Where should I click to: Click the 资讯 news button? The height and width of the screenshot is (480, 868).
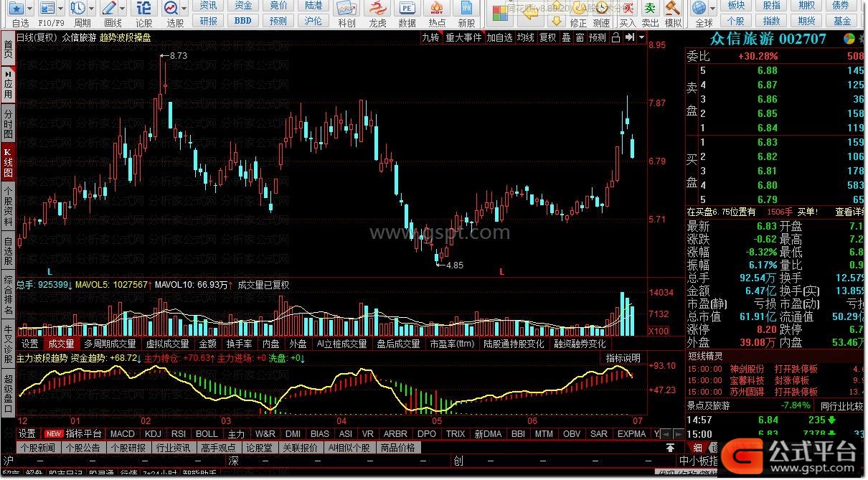(x=209, y=6)
